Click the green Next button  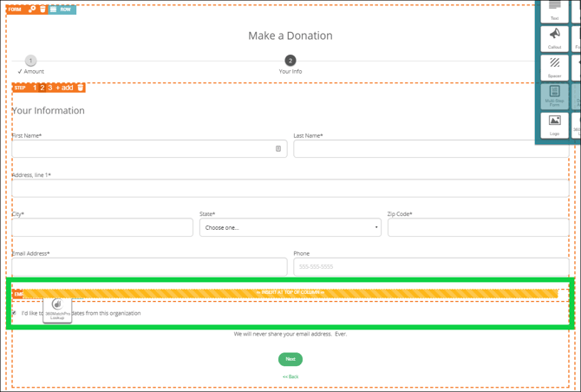[x=290, y=359]
